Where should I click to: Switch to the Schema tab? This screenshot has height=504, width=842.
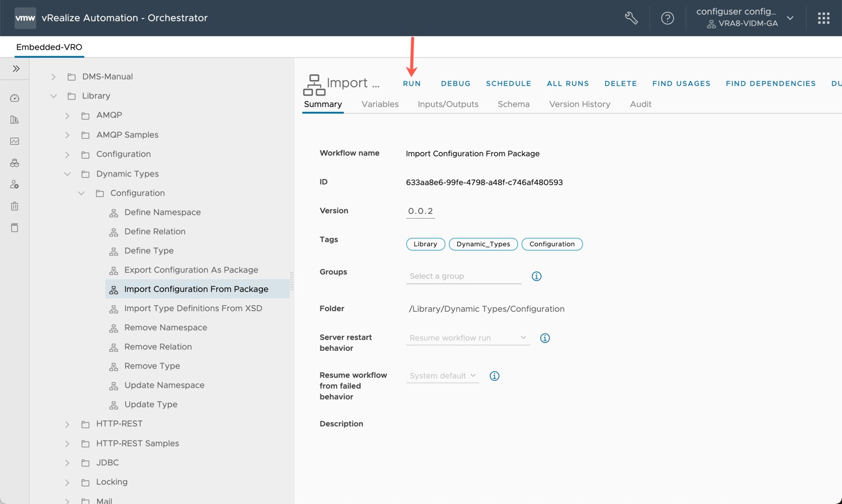click(514, 104)
